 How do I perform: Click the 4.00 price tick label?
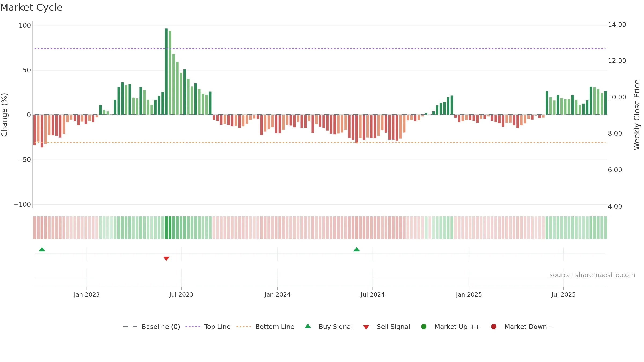615,206
